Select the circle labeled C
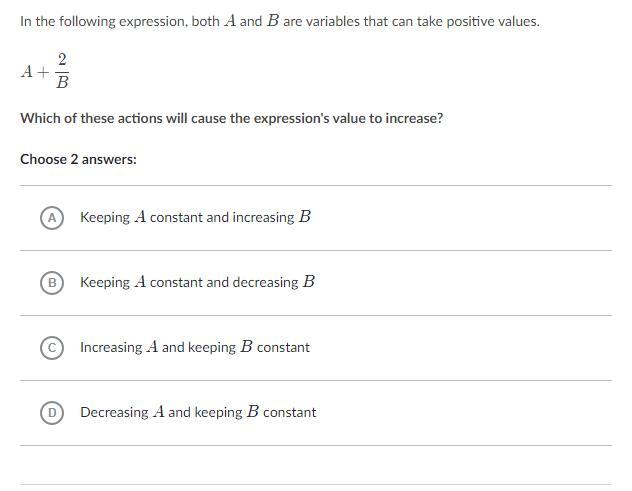Screen dimensions: 632x491 [52, 347]
